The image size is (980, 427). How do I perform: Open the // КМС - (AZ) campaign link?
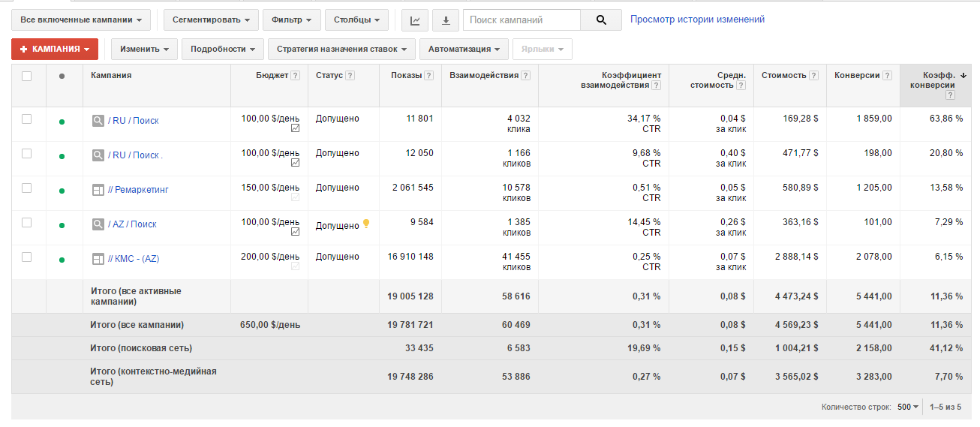click(x=134, y=258)
